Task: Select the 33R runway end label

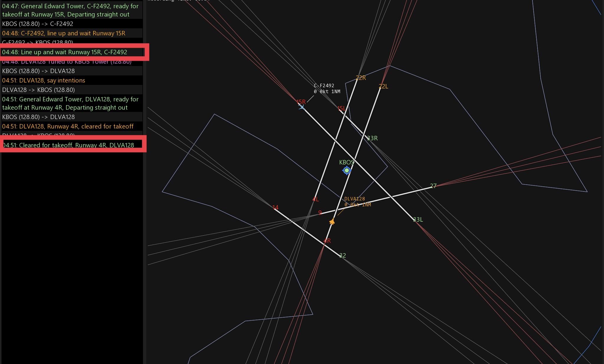Action: (372, 138)
